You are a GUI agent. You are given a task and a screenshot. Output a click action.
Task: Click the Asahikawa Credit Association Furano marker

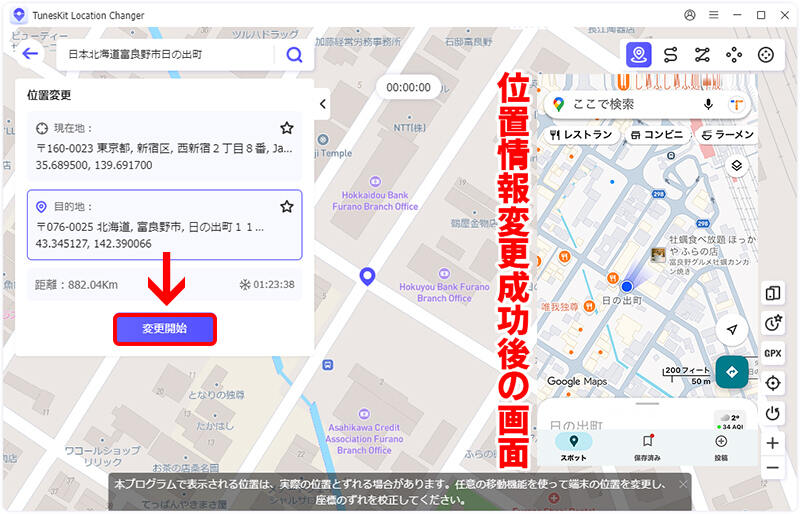tap(364, 414)
